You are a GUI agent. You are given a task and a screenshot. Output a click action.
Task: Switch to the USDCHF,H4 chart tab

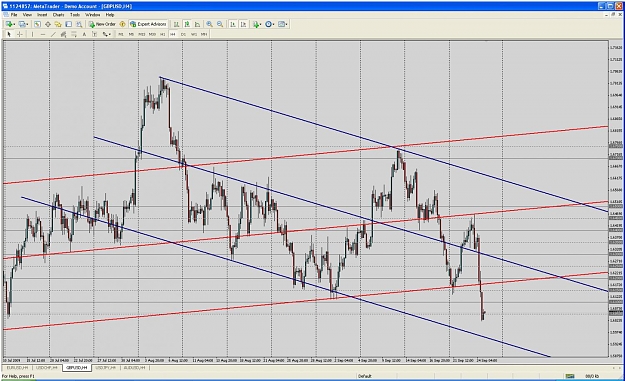(47, 367)
